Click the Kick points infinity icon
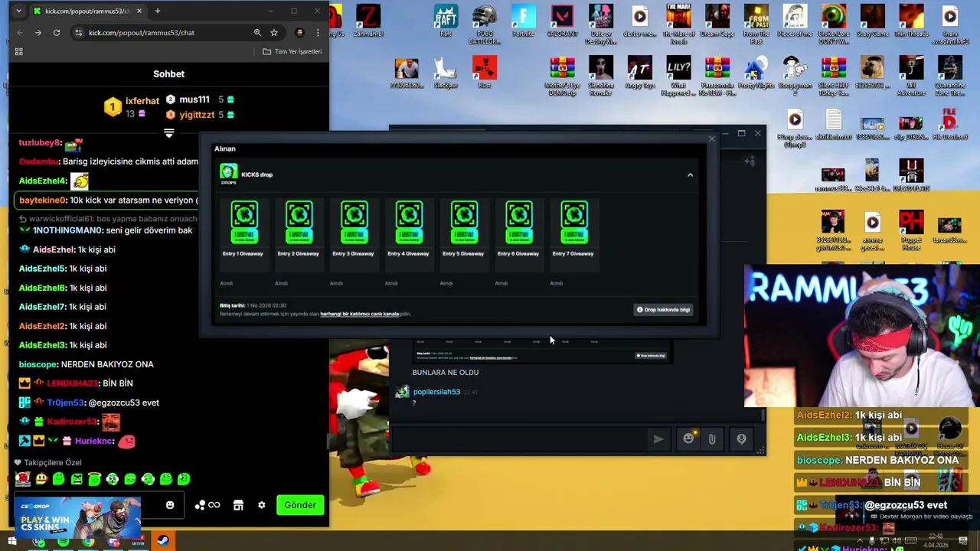Image resolution: width=980 pixels, height=551 pixels. [x=207, y=505]
